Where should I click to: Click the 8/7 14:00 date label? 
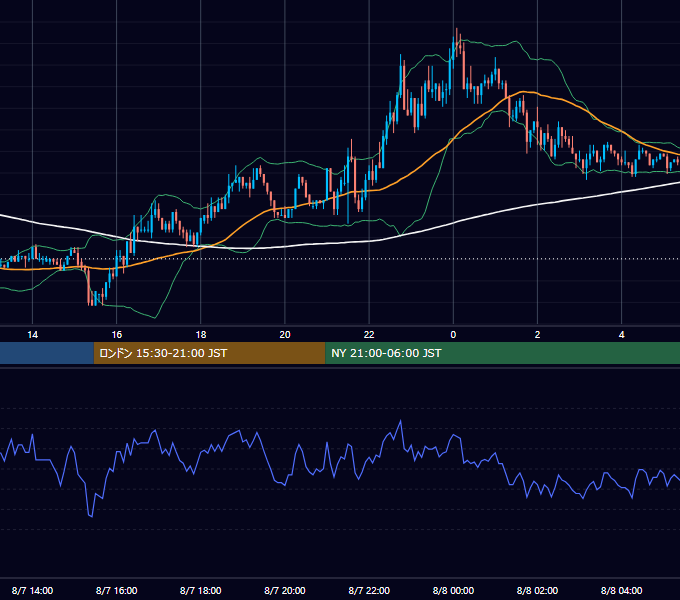point(33,590)
